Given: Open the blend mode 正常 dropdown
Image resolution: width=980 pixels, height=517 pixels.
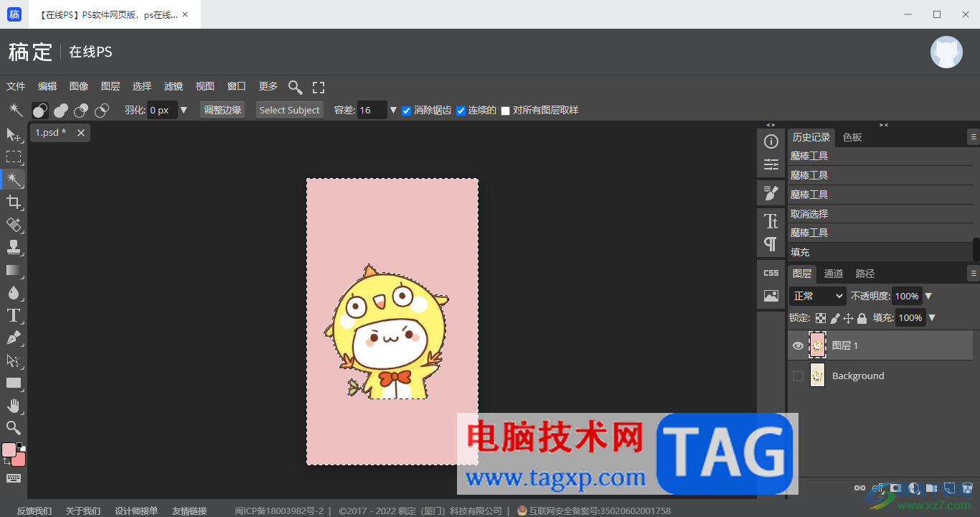Looking at the screenshot, I should coord(818,296).
